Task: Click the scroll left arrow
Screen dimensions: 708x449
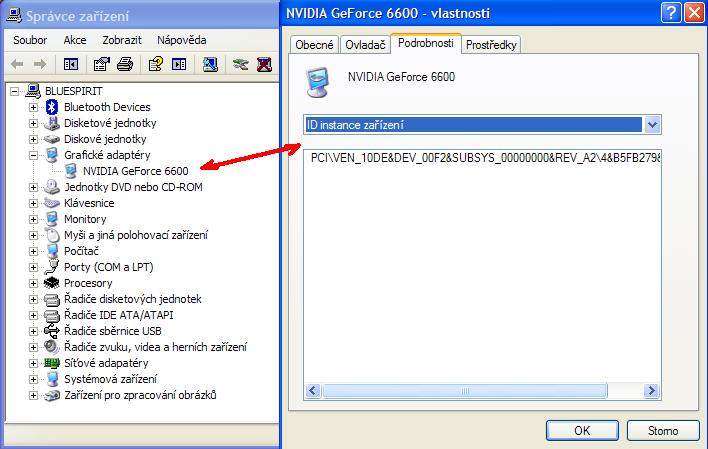Action: (313, 390)
